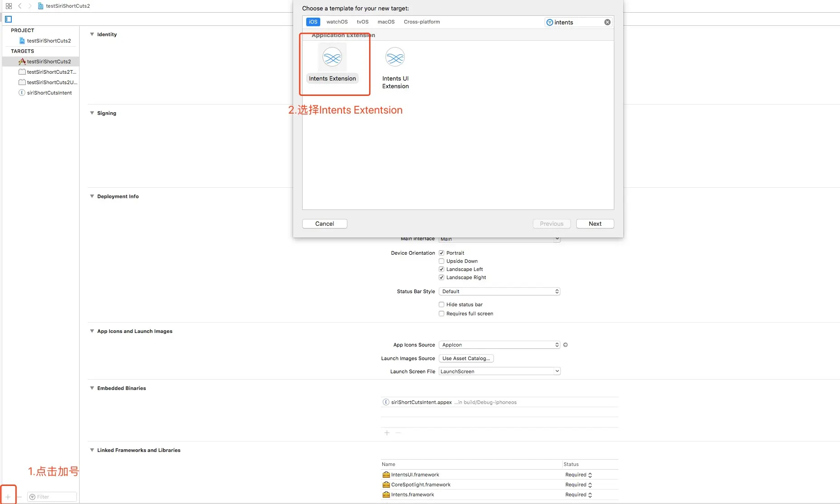Select testSiriShortCuts2 project in sidebar
This screenshot has width=840, height=504.
point(45,41)
